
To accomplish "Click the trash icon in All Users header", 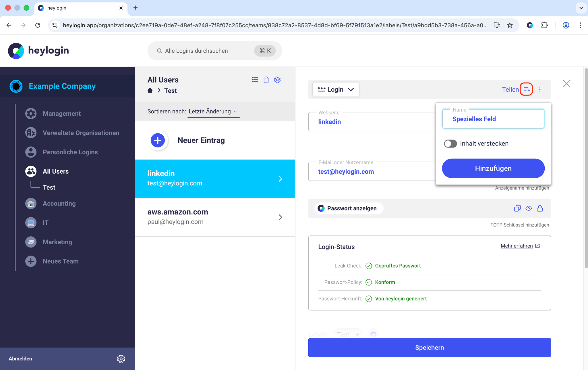I will point(266,80).
